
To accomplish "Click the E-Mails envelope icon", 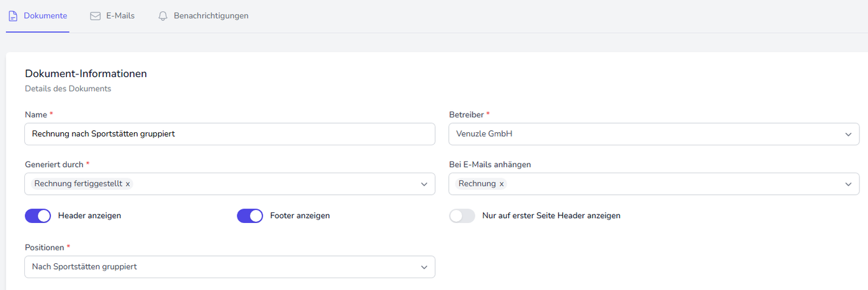I will 95,16.
